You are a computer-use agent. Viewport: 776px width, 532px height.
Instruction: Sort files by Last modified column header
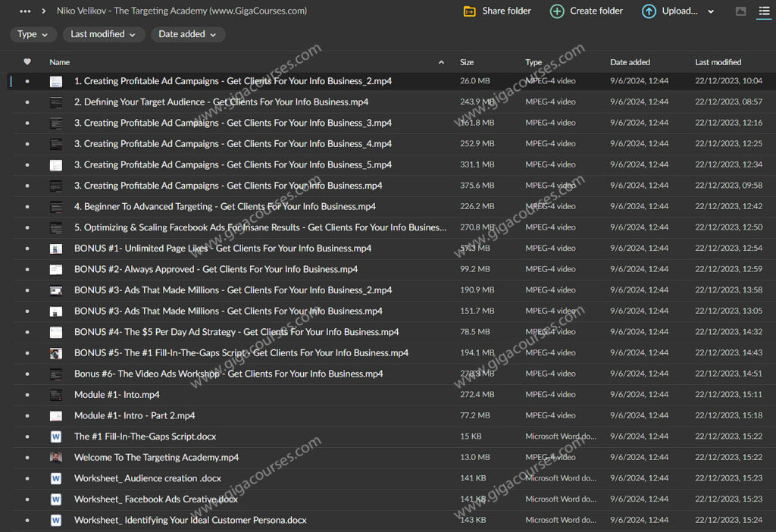pos(718,62)
